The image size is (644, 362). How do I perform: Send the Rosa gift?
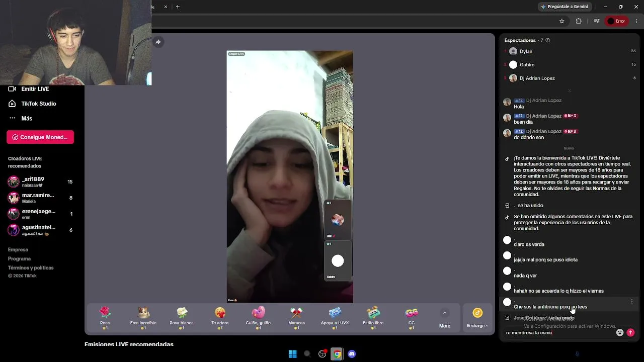pos(105,318)
